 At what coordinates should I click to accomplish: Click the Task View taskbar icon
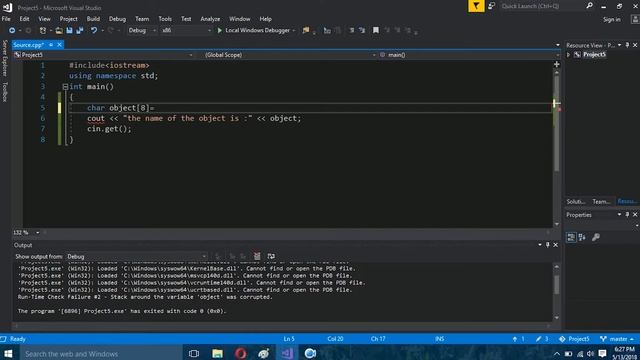pos(194,353)
